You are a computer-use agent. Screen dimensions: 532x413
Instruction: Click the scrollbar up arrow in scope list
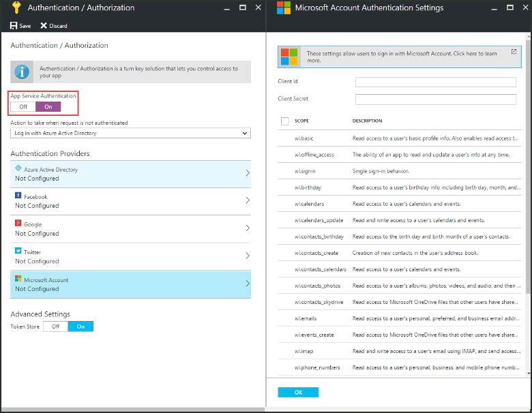(x=529, y=35)
